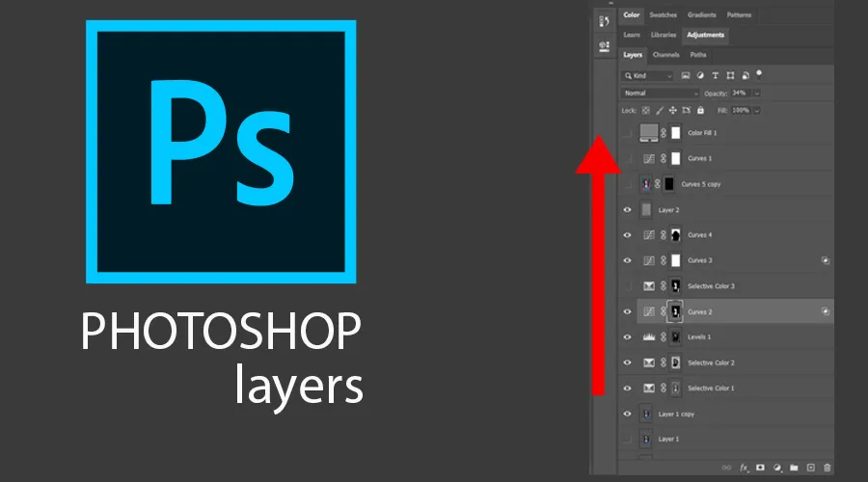
Task: Open the Kind filter type dropdown
Action: pos(647,76)
